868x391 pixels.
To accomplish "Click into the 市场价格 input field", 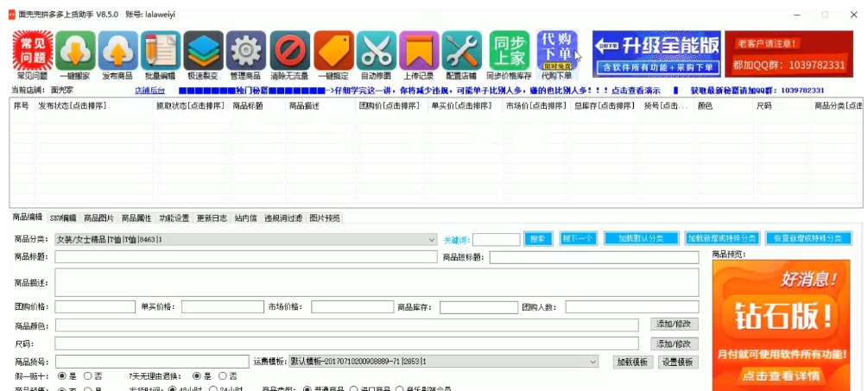I will (352, 307).
